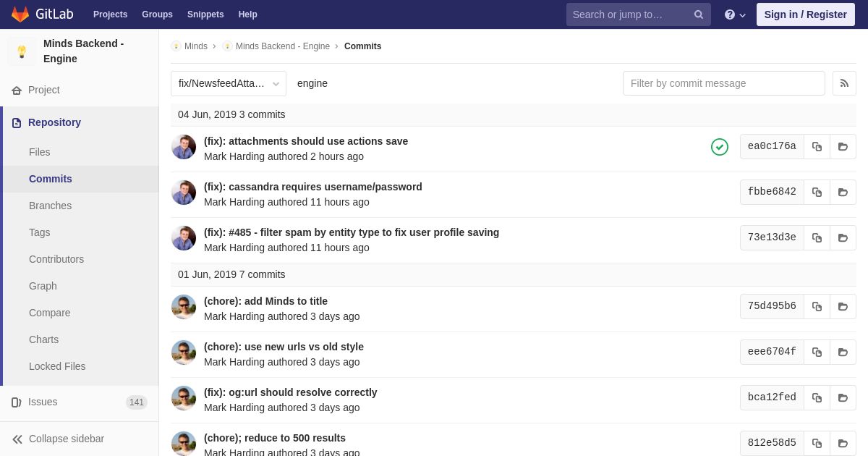Open the fix/NewsfeedAtta… branch dropdown
This screenshot has height=456, width=868.
[x=229, y=83]
